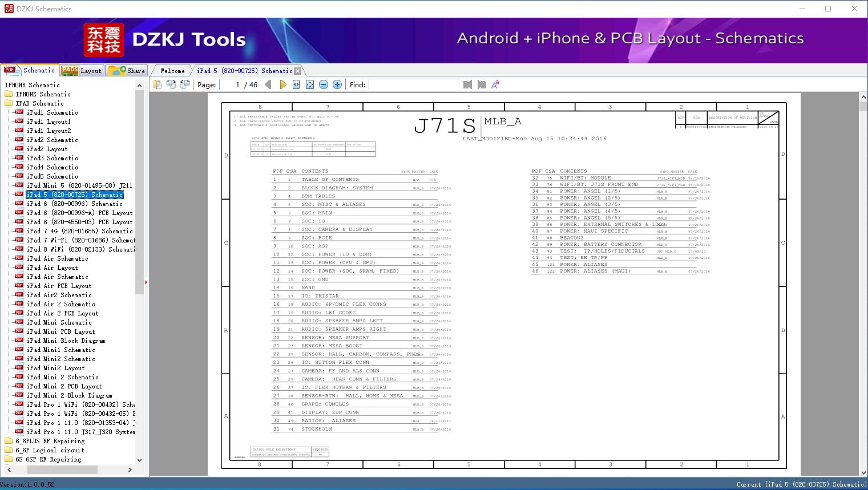Minimize the DZKJ Schematics window
868x490 pixels.
[x=802, y=9]
